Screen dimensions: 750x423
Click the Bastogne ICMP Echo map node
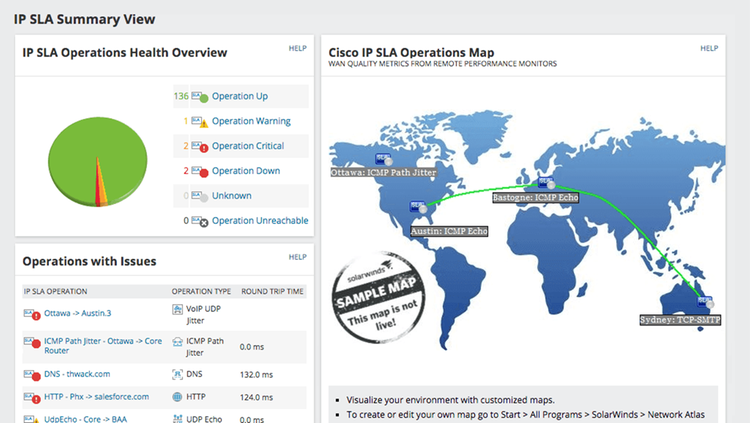click(x=546, y=182)
